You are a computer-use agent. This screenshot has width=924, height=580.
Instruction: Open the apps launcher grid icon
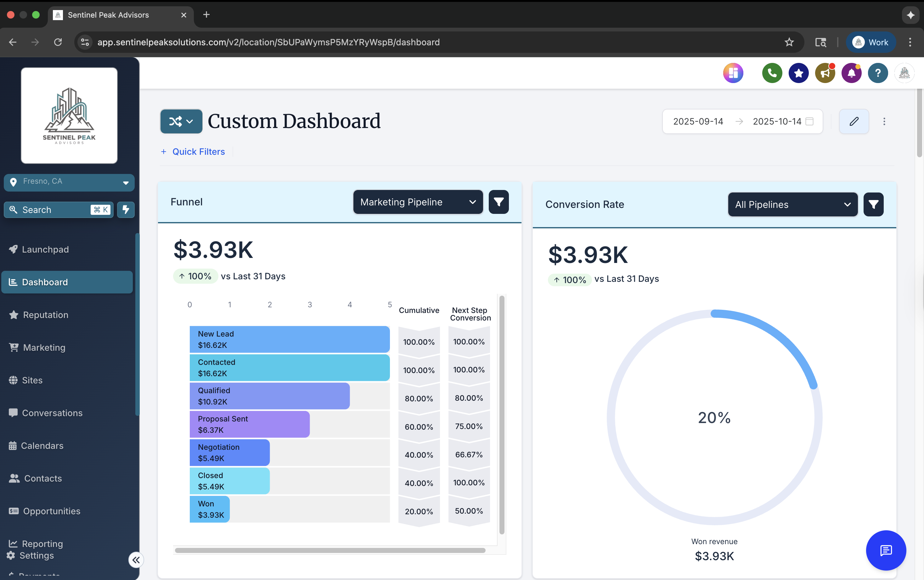pyautogui.click(x=733, y=73)
